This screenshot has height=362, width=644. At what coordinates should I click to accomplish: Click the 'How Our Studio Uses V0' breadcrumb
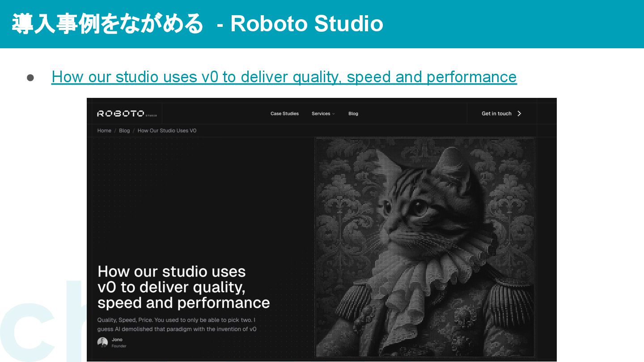[167, 130]
